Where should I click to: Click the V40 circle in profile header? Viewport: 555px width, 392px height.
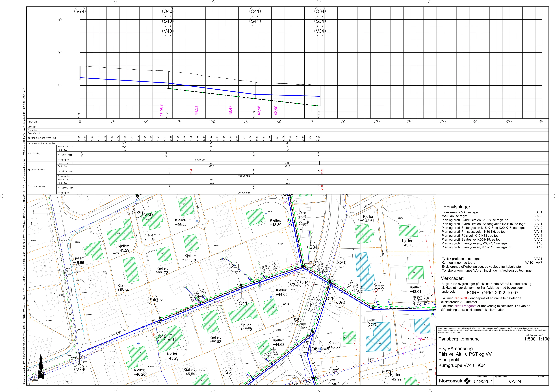point(168,31)
